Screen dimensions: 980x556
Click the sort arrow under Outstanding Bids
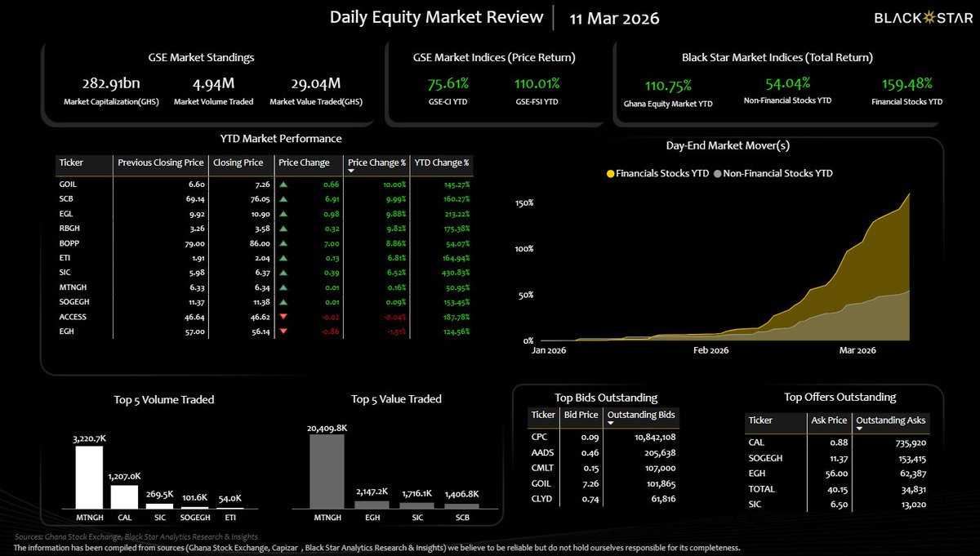(612, 425)
